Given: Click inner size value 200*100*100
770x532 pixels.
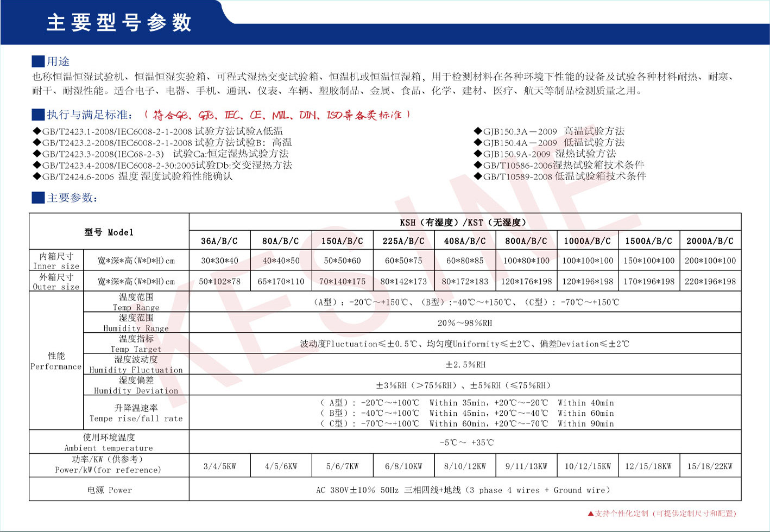Looking at the screenshot, I should 710,261.
